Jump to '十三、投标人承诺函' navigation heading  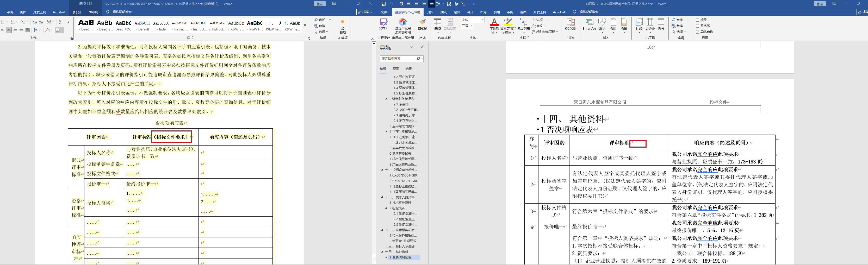(400, 247)
